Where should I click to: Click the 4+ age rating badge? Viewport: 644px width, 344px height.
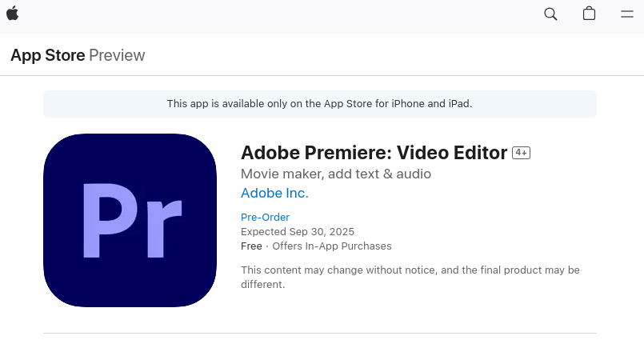(522, 153)
